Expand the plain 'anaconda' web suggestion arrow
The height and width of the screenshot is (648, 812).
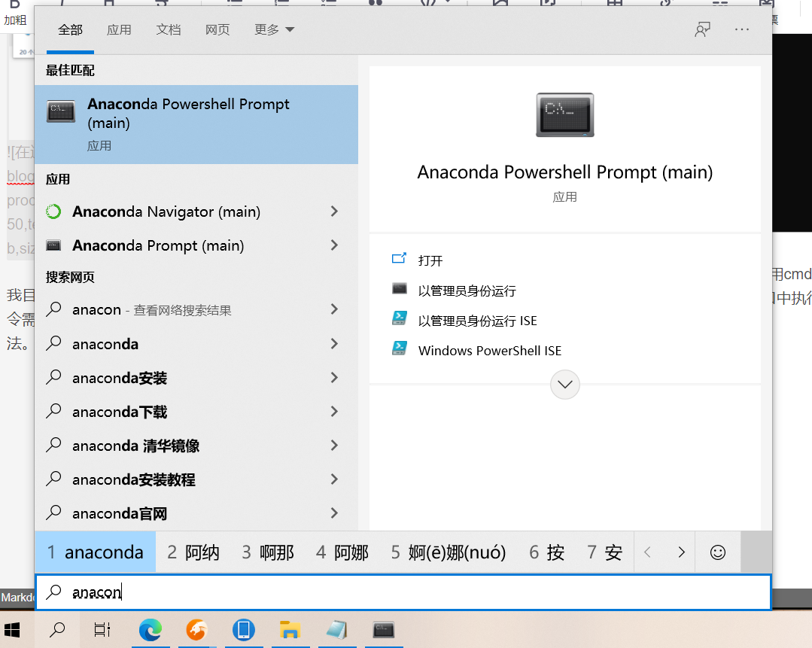(335, 343)
